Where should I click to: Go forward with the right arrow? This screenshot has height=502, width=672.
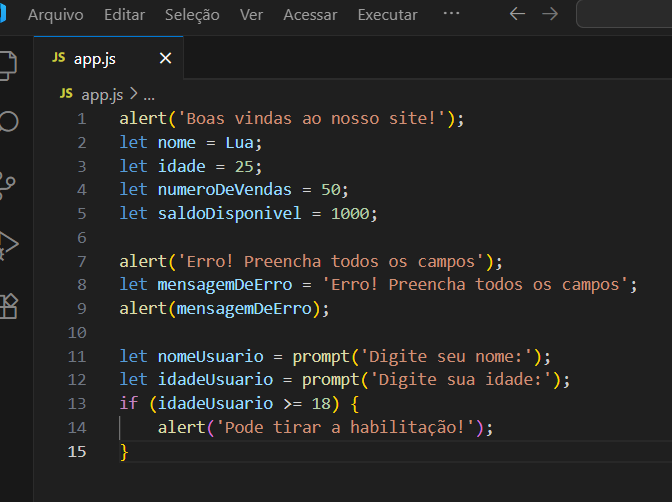(x=550, y=14)
